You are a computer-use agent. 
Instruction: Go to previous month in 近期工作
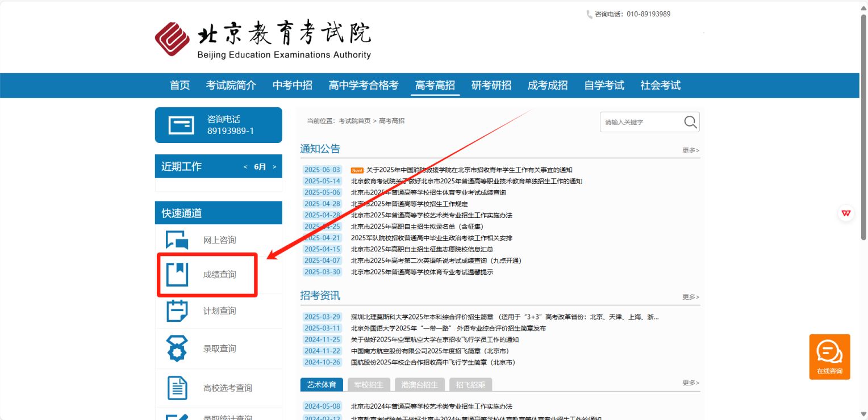(245, 167)
